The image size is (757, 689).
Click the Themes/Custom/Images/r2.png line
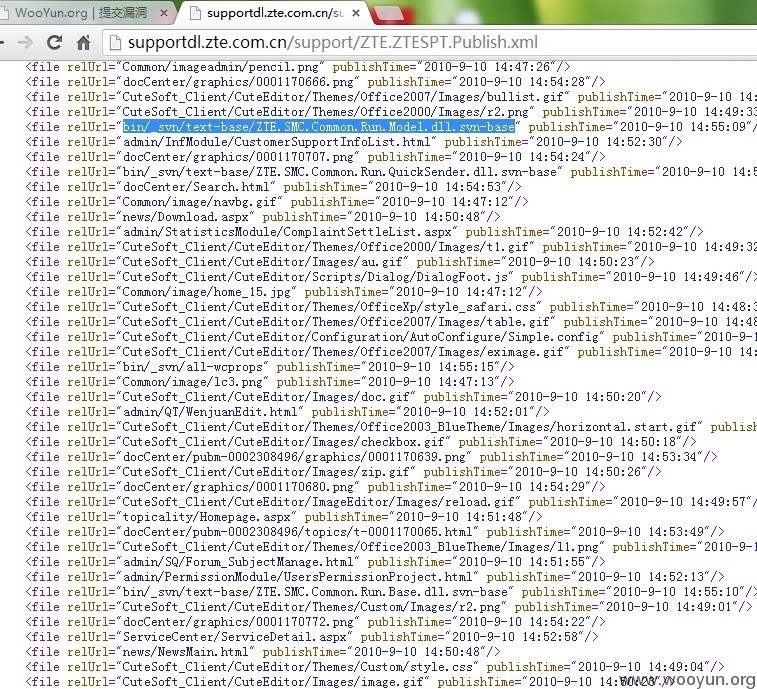(389, 606)
